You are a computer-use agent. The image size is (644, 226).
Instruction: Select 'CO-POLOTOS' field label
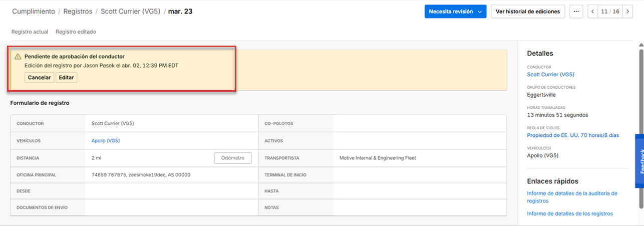click(x=279, y=123)
